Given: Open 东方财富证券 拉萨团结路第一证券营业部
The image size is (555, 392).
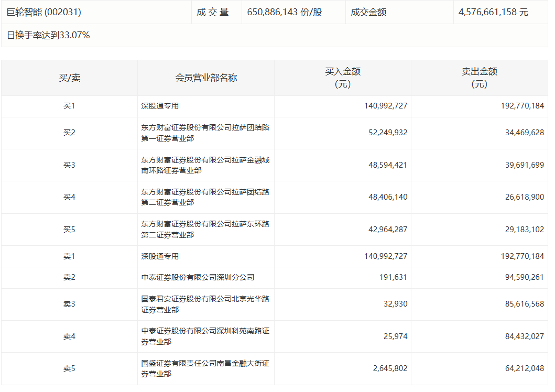Looking at the screenshot, I should click(205, 133).
